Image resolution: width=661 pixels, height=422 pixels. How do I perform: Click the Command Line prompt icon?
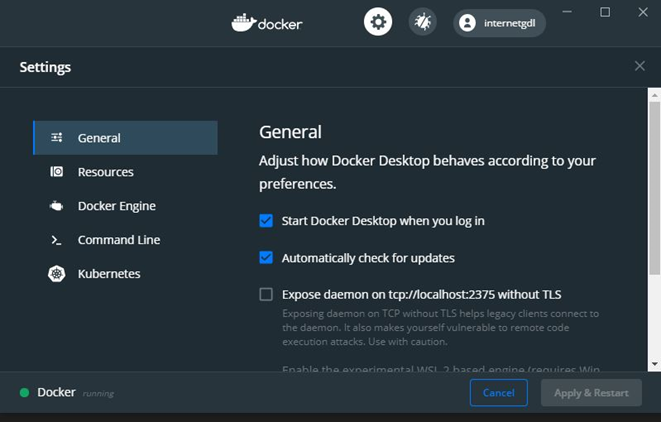point(56,240)
